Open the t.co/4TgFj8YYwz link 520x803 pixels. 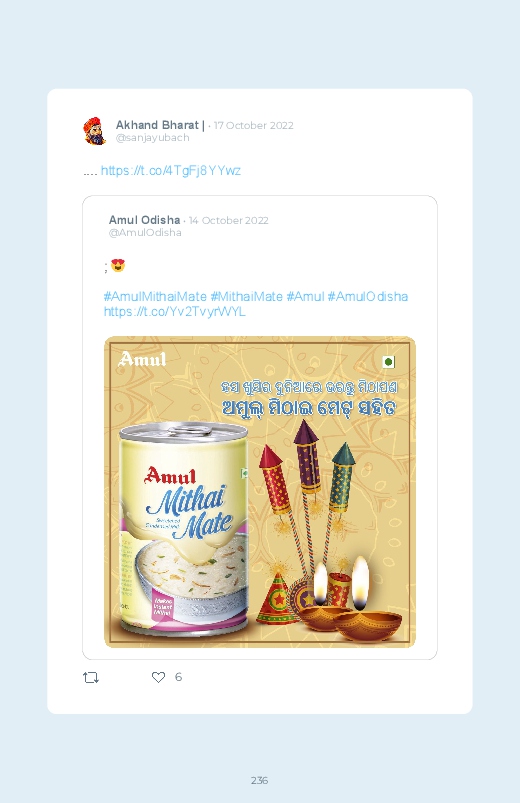171,171
